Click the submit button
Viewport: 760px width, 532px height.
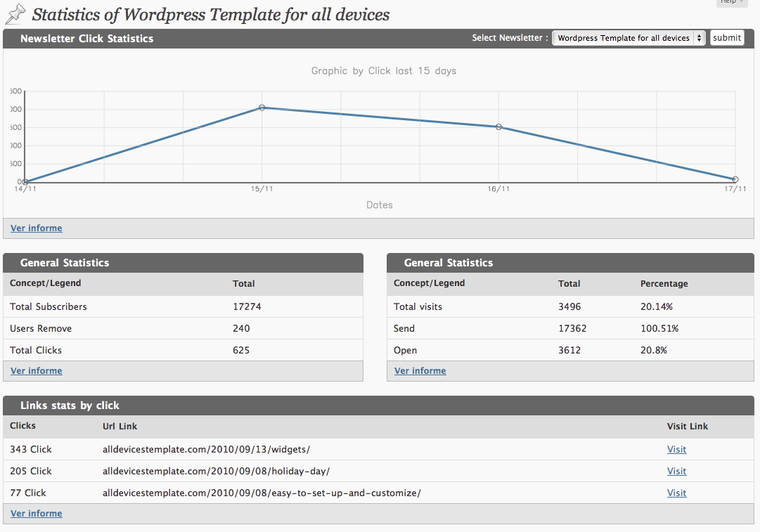click(727, 38)
